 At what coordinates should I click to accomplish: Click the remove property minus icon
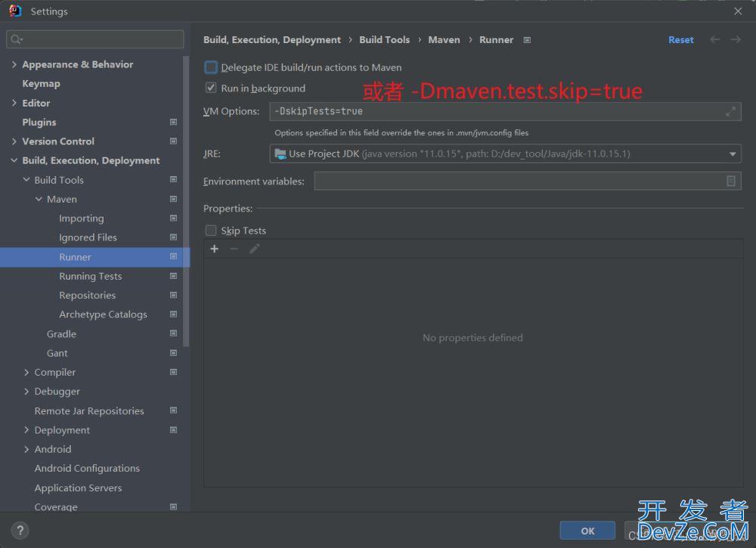pyautogui.click(x=234, y=249)
